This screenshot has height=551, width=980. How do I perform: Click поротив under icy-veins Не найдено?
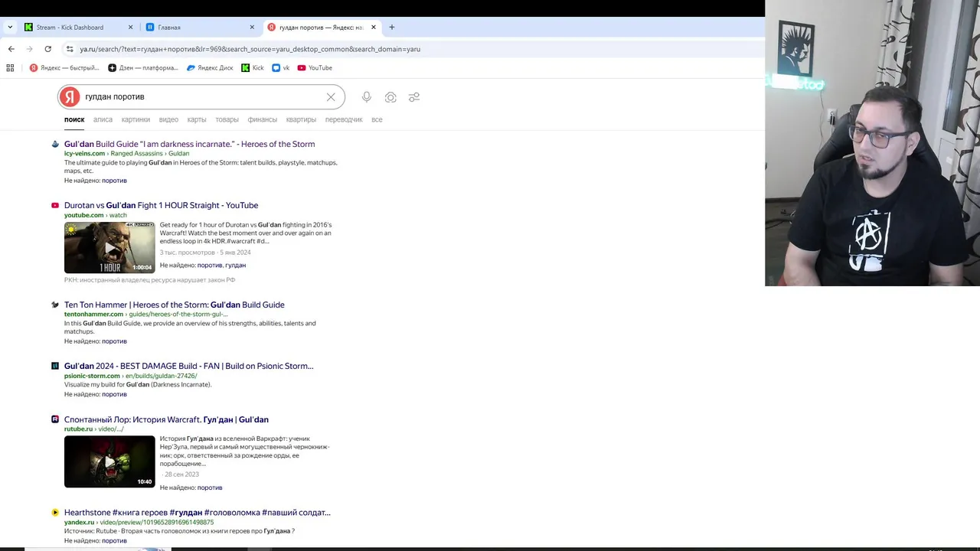[x=114, y=181]
